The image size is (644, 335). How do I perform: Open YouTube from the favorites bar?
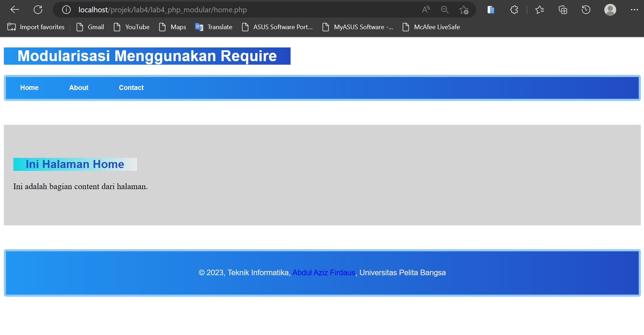pos(137,27)
